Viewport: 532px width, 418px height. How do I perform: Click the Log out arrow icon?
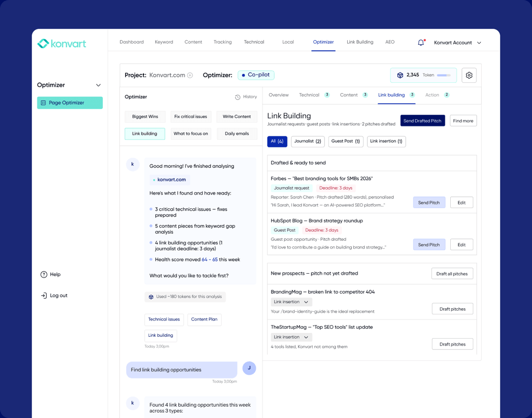44,295
